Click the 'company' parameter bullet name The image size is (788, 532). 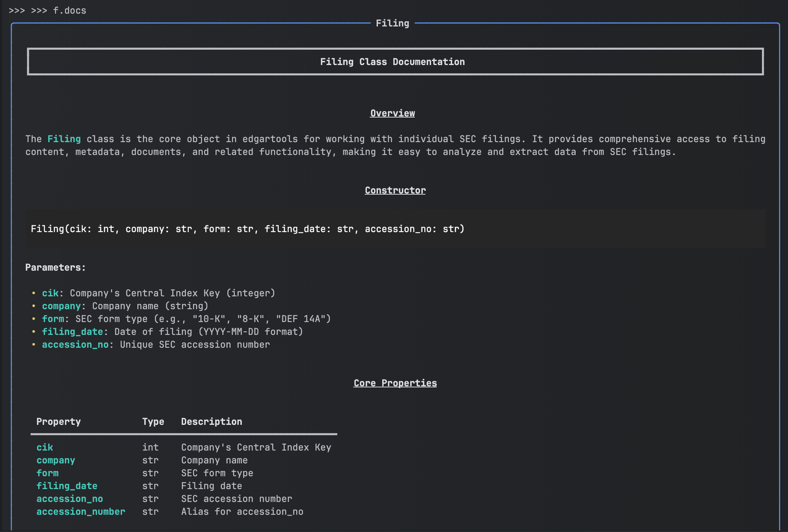point(61,306)
